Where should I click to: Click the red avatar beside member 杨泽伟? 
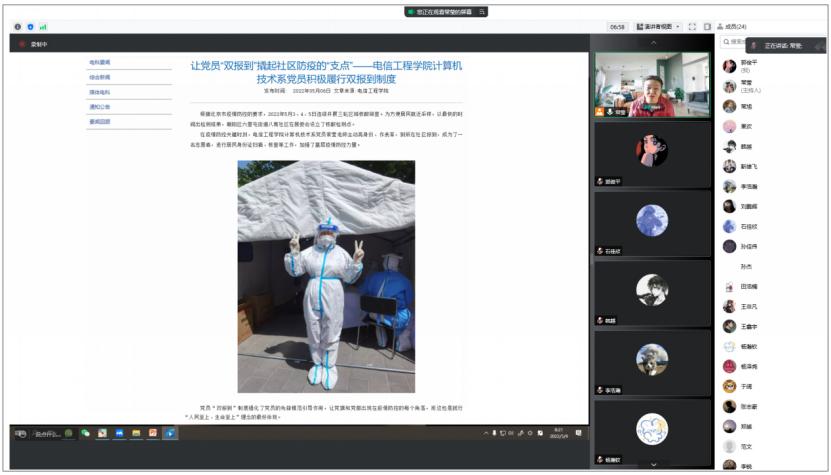pyautogui.click(x=729, y=366)
